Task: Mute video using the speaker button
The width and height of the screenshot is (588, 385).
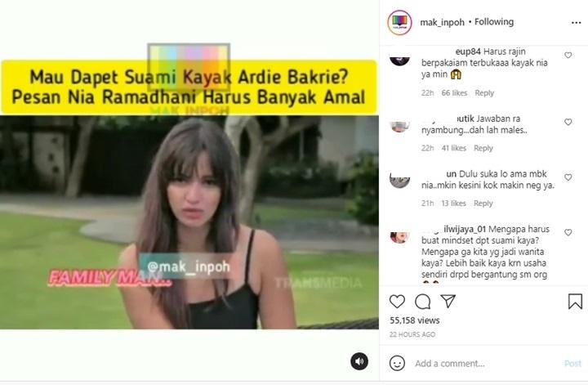Action: [359, 361]
